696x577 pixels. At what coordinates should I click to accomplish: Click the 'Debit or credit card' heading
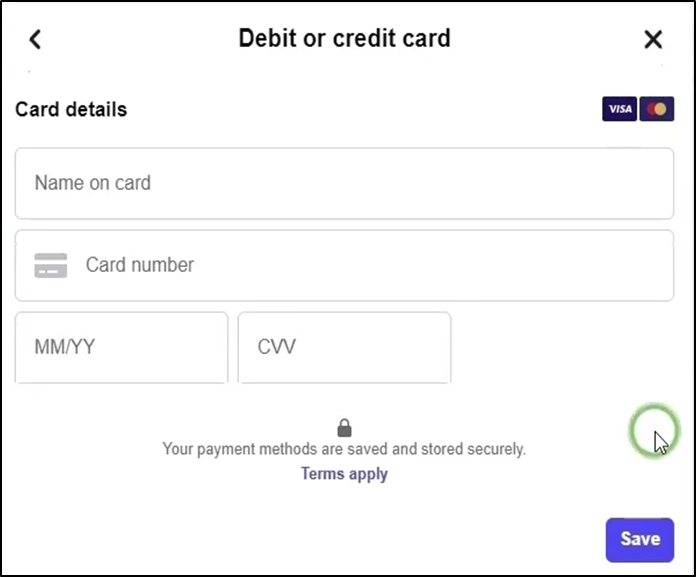tap(344, 39)
